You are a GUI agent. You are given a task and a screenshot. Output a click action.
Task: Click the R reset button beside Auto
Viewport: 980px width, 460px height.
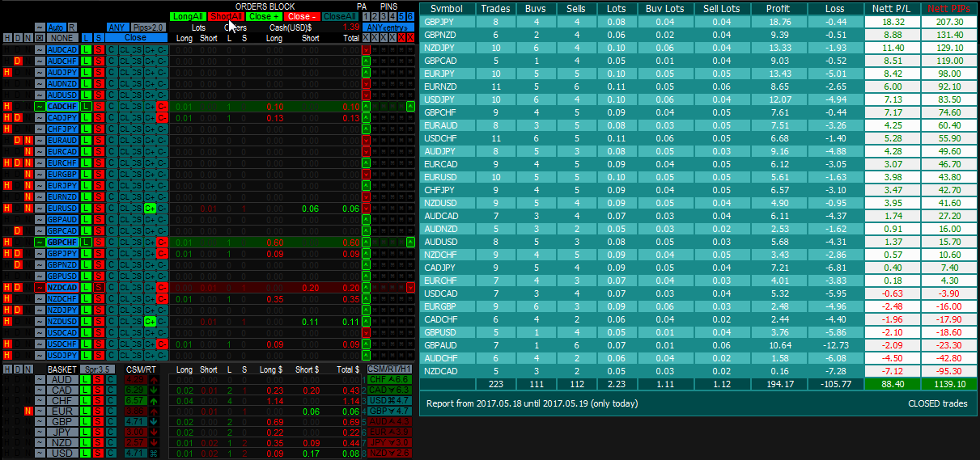[72, 27]
